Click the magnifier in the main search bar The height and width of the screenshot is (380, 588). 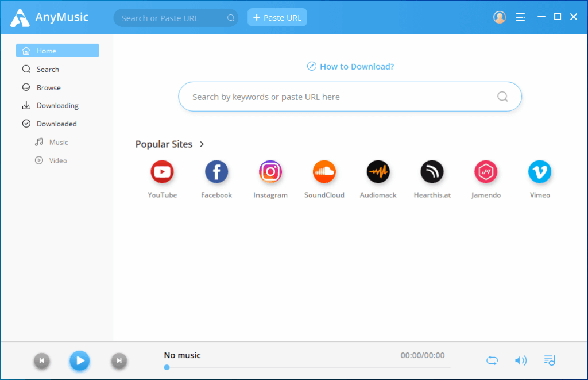pos(502,97)
